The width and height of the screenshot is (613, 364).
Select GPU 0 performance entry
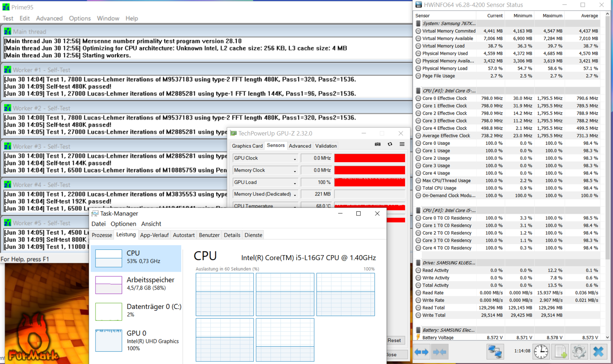click(137, 340)
